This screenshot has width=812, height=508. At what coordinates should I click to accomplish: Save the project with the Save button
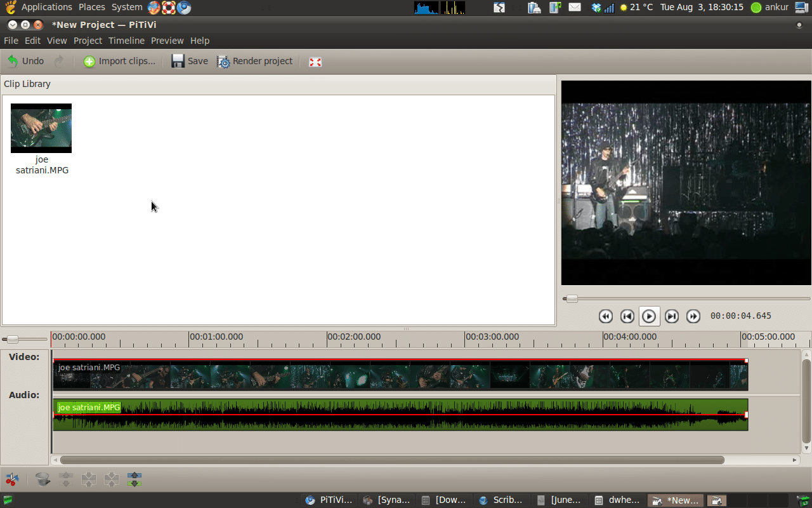[190, 62]
